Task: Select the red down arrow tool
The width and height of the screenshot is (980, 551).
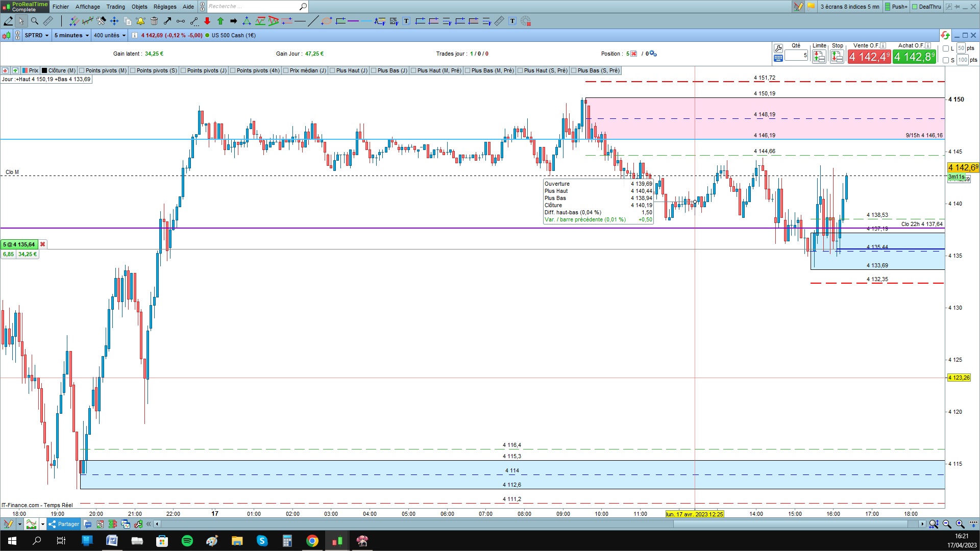Action: coord(207,21)
